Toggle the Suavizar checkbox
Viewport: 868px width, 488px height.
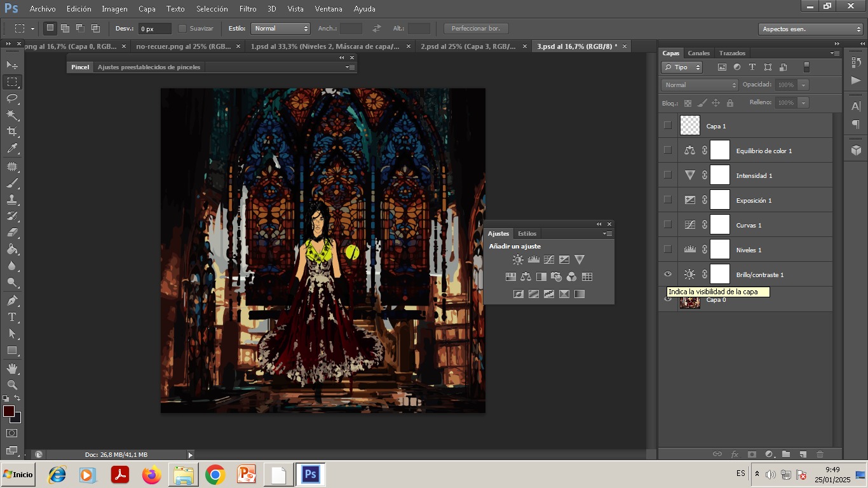(x=182, y=29)
